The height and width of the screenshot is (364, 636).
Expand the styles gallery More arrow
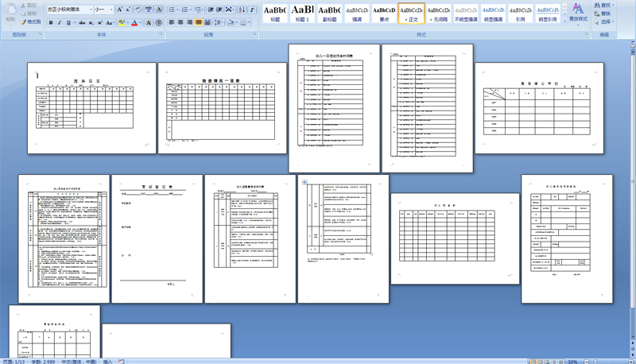[x=564, y=21]
